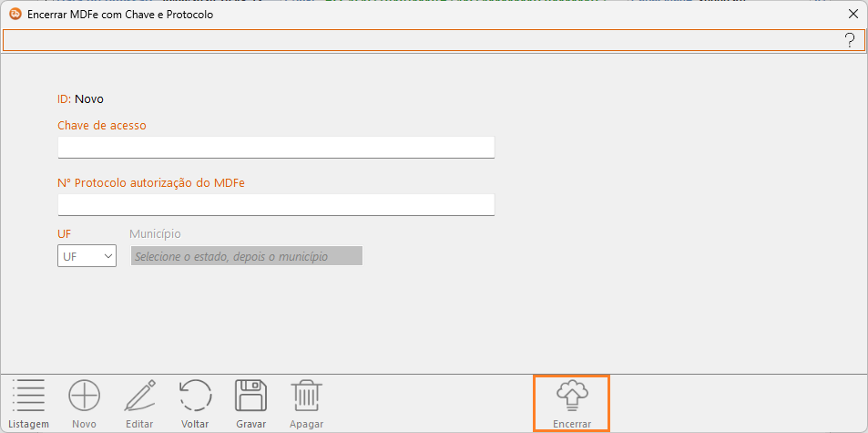Click the 'Chave de acesso' label

101,125
